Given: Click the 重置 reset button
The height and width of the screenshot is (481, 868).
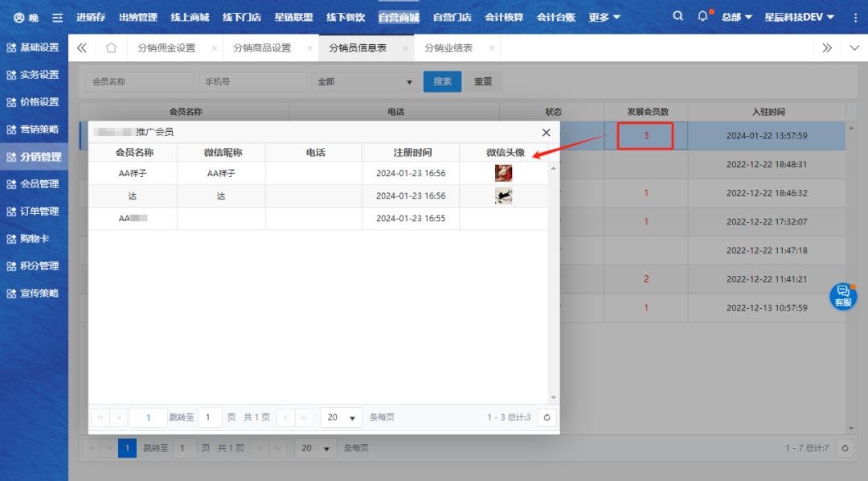Looking at the screenshot, I should point(483,82).
